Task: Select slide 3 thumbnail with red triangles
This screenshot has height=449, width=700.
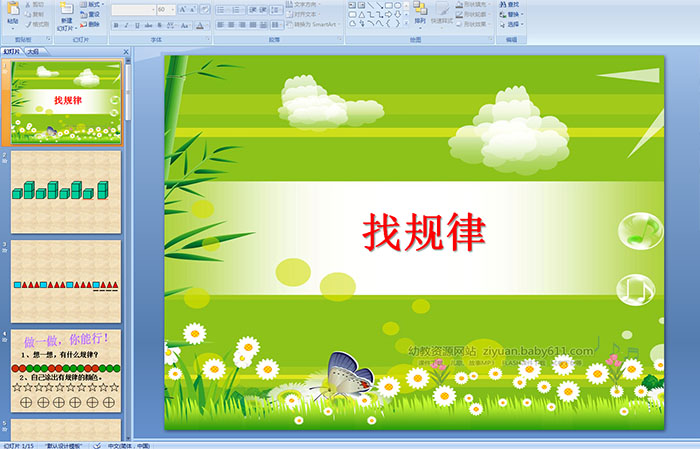Action: [x=66, y=282]
